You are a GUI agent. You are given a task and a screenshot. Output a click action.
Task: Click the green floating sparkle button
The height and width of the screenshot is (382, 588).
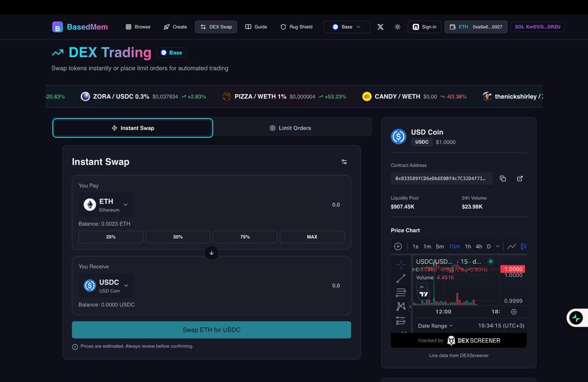pos(576,318)
